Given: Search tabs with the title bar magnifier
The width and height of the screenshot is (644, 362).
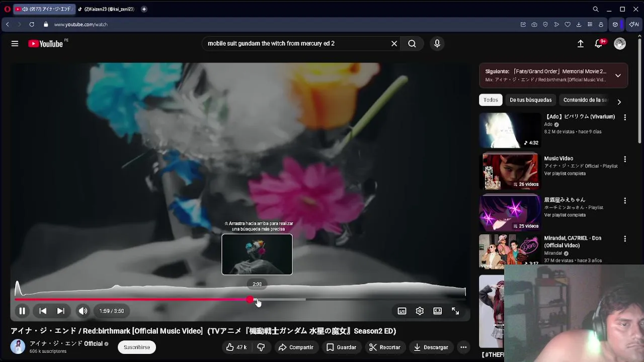Looking at the screenshot, I should 596,9.
